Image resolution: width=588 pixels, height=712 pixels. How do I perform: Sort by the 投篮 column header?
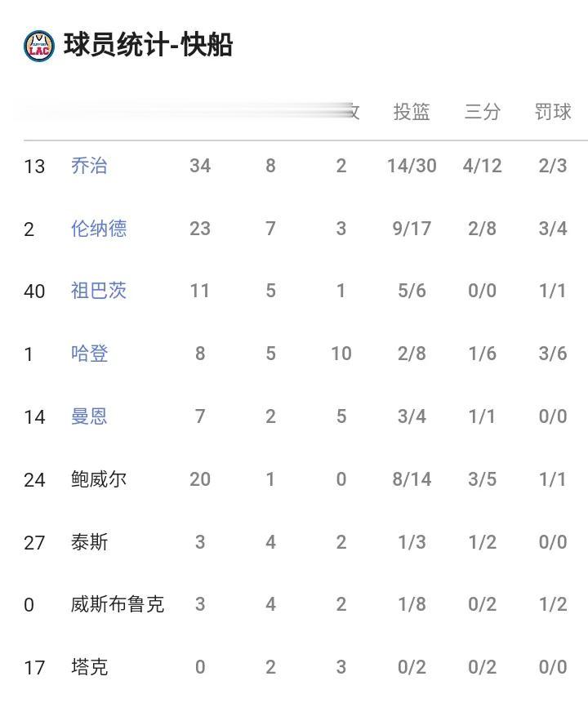[412, 112]
